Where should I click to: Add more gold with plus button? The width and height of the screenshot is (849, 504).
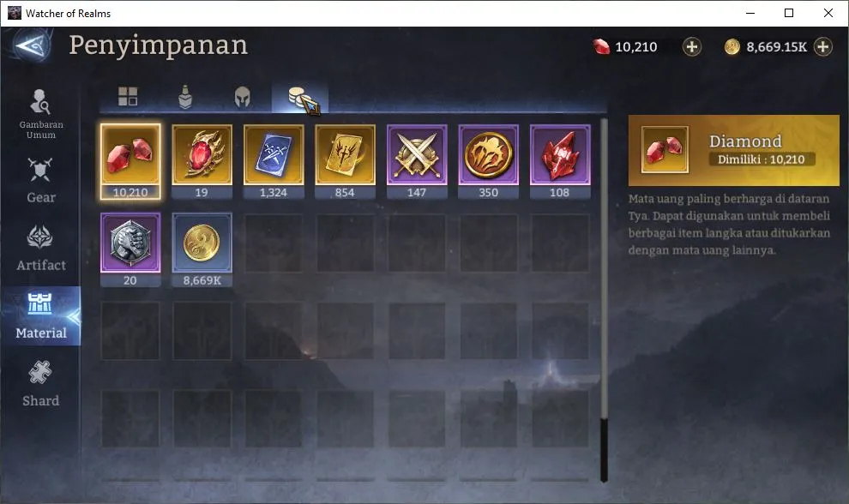pyautogui.click(x=822, y=47)
